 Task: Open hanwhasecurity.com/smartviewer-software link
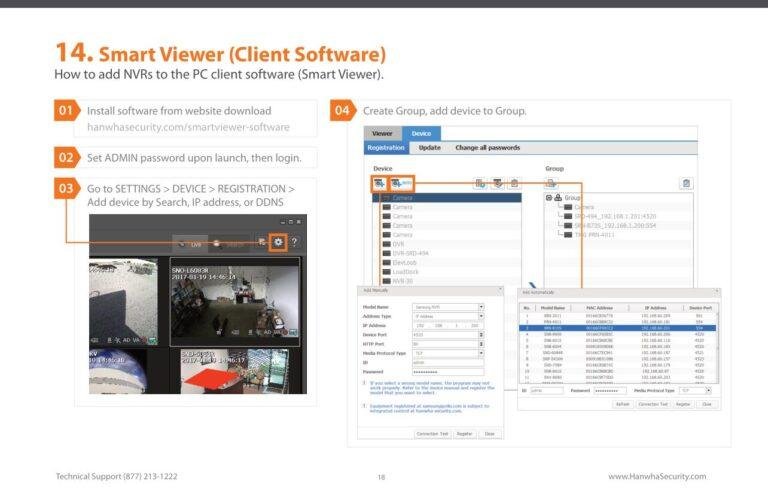tap(188, 127)
